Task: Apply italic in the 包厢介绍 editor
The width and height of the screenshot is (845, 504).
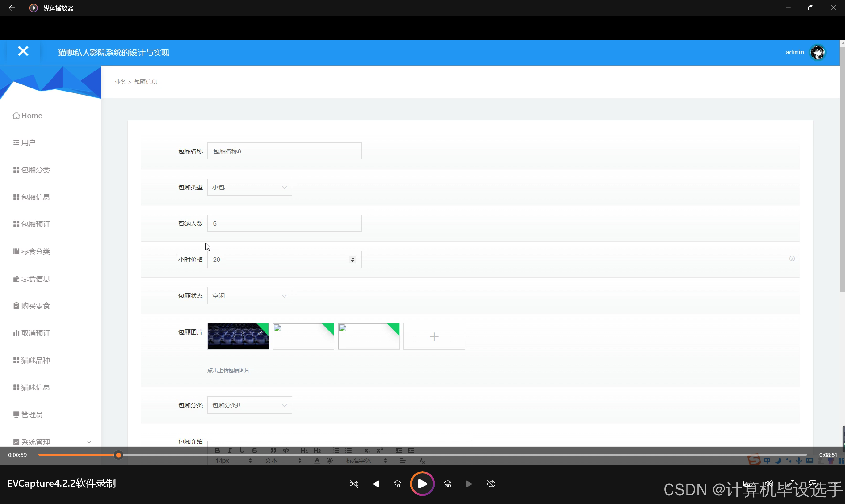Action: pyautogui.click(x=230, y=450)
